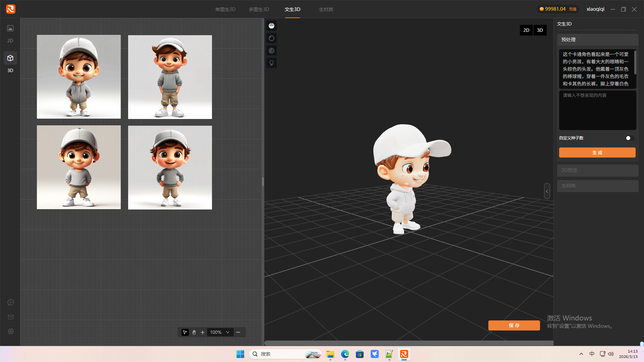This screenshot has height=362, width=644.
Task: Open the 100% zoom dropdown
Action: point(228,332)
